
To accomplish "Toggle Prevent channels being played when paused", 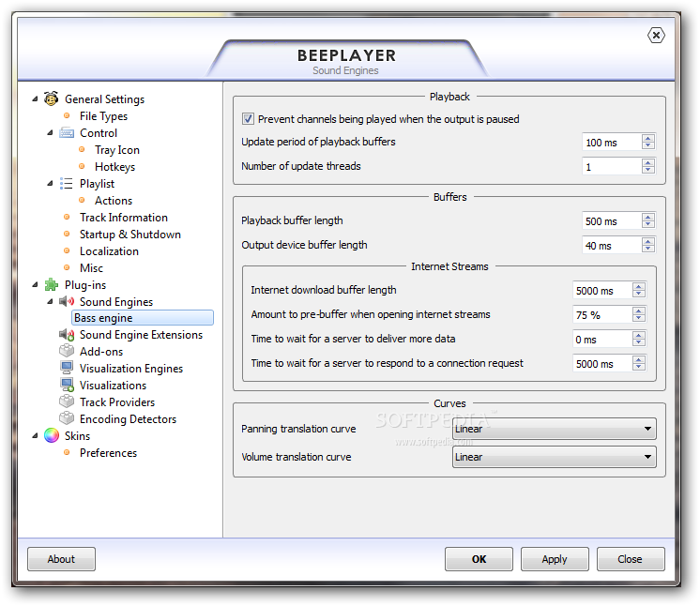I will [248, 119].
